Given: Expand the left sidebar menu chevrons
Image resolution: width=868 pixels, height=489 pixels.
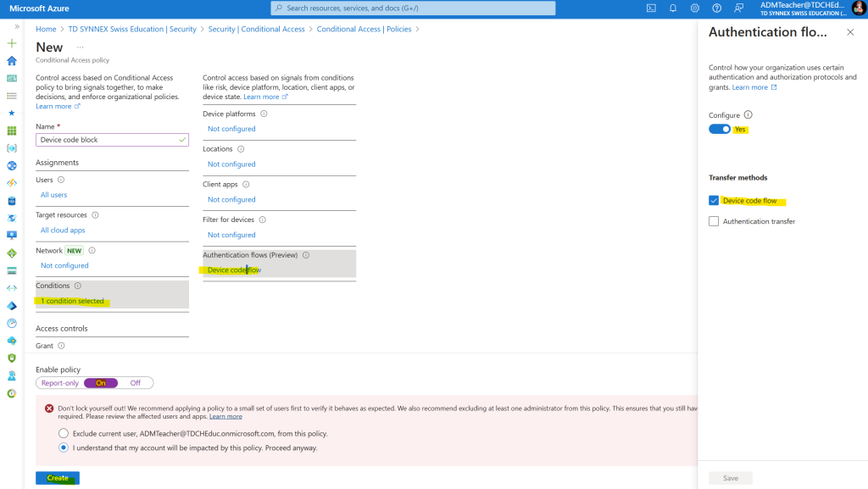Looking at the screenshot, I should [17, 26].
